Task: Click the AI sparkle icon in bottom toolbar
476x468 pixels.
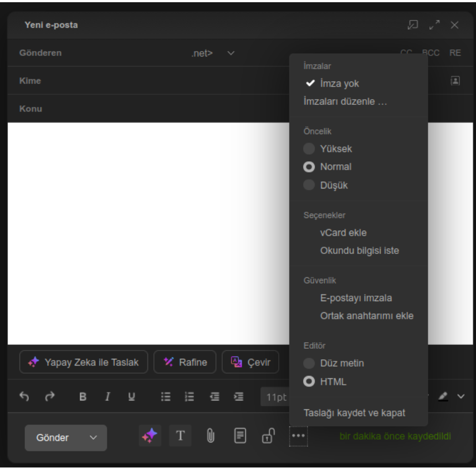Action: coord(149,437)
